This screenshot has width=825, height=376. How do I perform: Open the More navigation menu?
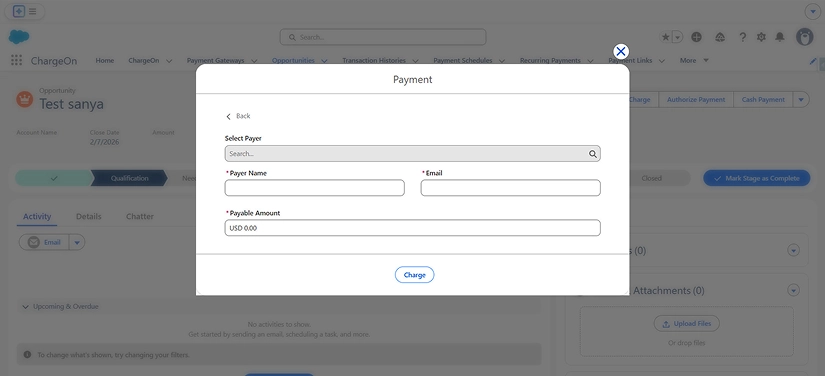tap(694, 60)
